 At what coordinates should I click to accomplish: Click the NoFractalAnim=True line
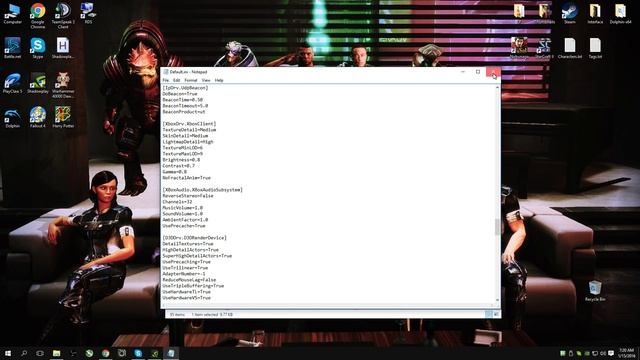pyautogui.click(x=187, y=178)
